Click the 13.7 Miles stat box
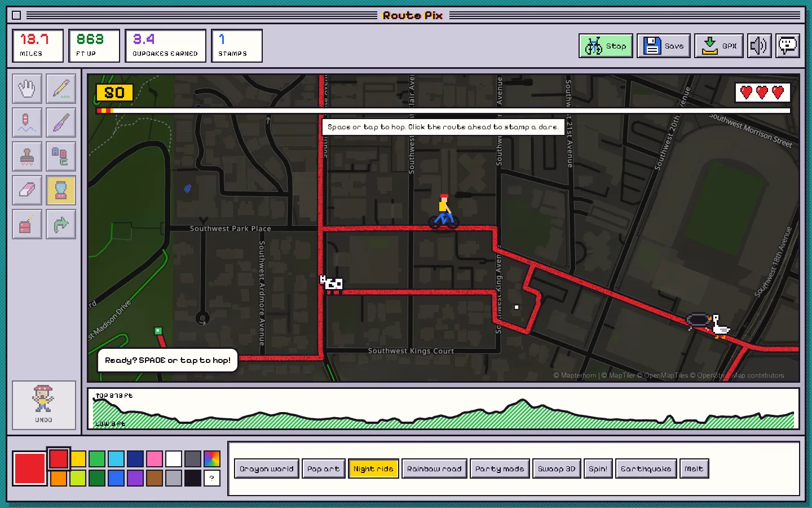The height and width of the screenshot is (508, 812). pos(38,46)
